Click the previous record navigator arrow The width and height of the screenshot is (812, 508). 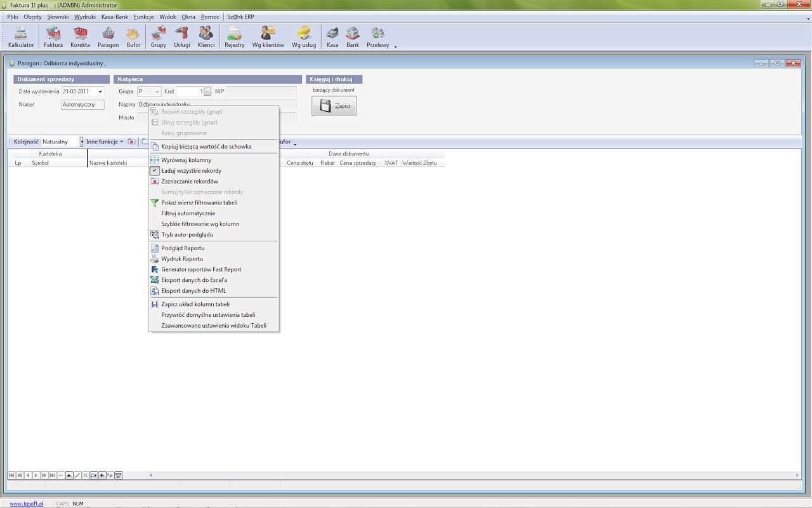(x=28, y=475)
